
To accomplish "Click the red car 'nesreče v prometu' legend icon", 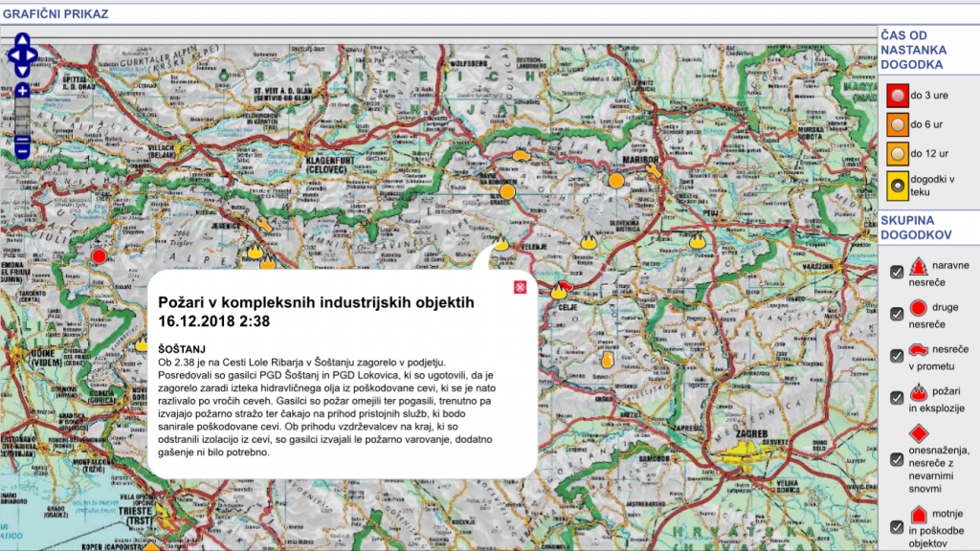I will point(919,349).
